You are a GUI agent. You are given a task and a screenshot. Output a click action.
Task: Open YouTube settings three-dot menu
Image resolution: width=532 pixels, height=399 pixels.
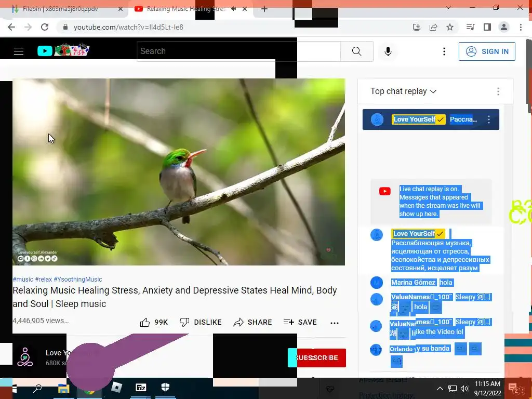pyautogui.click(x=444, y=51)
